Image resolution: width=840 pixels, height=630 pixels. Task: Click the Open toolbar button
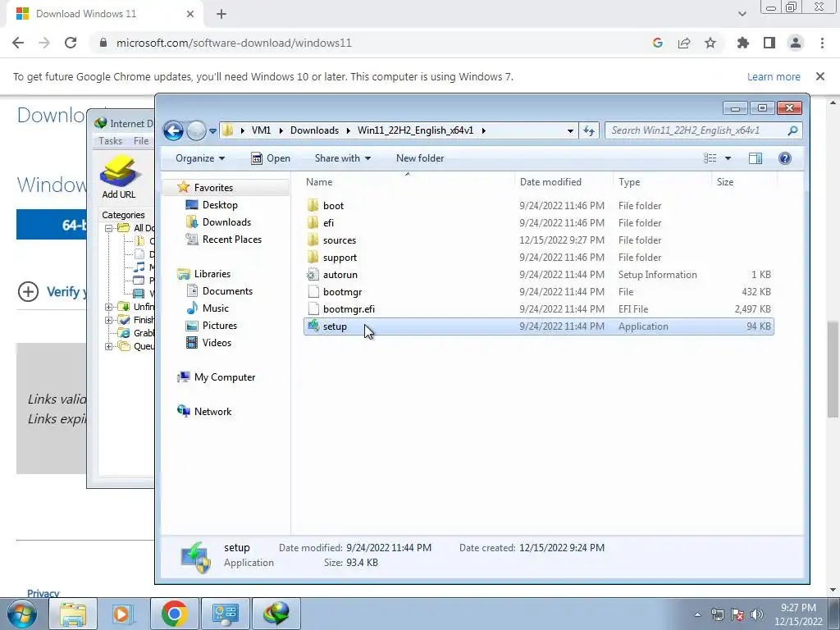(x=271, y=158)
